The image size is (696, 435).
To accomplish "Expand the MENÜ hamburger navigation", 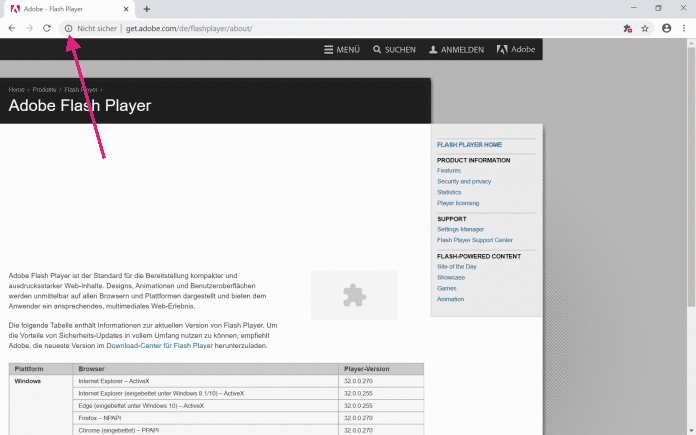I will pos(341,49).
